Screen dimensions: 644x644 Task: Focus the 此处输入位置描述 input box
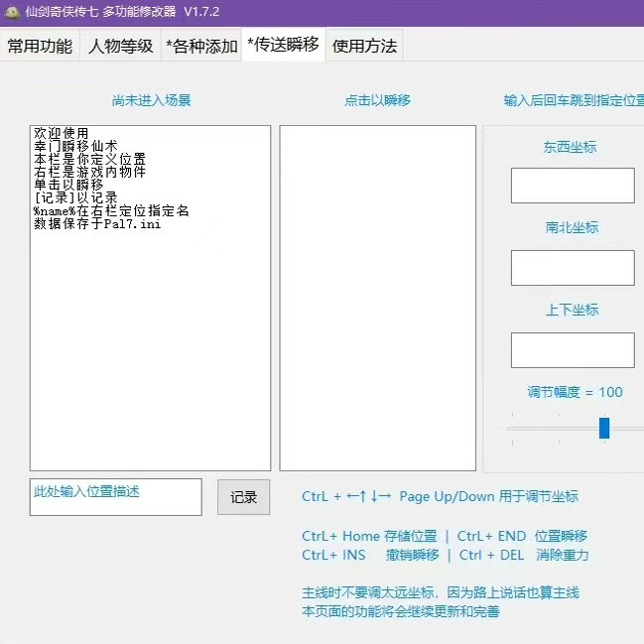click(x=116, y=497)
